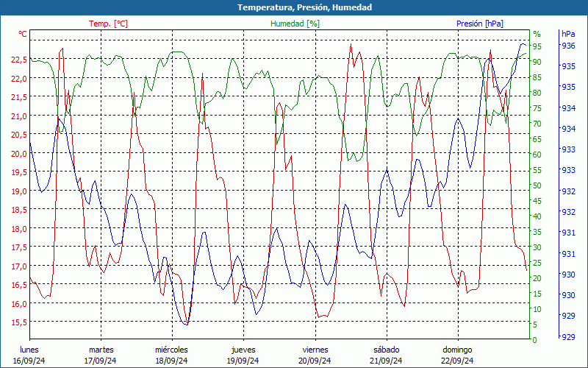The height and width of the screenshot is (368, 588).
Task: Click the chart title "Temperatura, Presión, Humedad"
Action: coord(304,7)
